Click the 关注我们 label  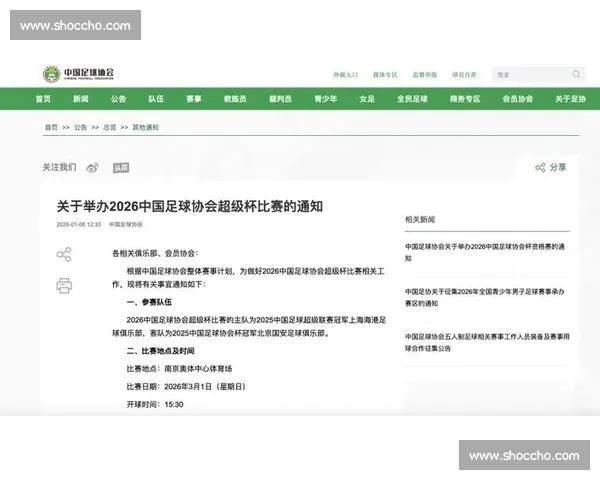[59, 167]
